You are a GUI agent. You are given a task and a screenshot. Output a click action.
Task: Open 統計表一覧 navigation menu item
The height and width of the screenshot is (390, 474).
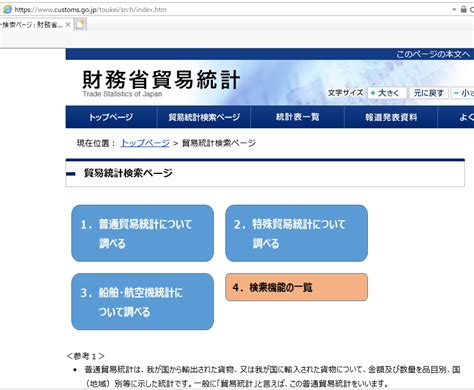[297, 117]
